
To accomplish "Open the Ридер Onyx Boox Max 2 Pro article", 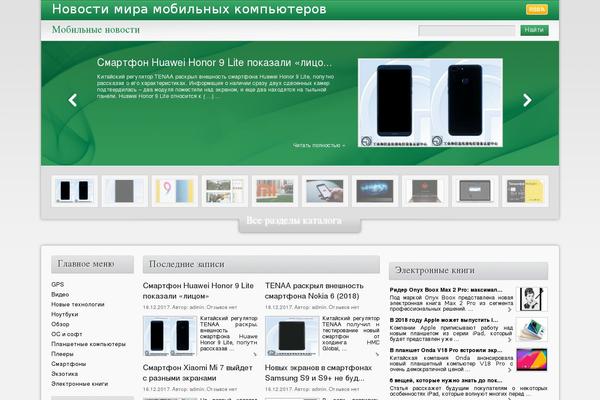I will coord(446,290).
